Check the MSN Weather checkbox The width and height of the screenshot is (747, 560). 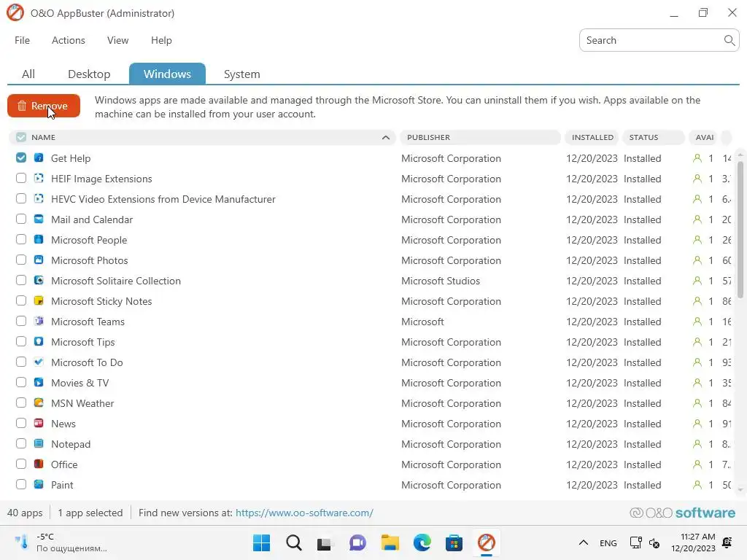pyautogui.click(x=21, y=402)
